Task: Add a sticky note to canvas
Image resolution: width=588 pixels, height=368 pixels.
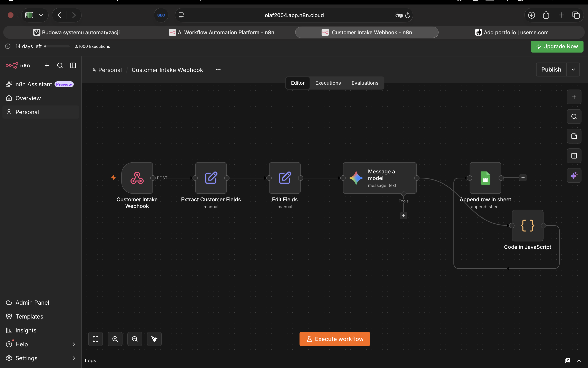Action: [x=574, y=136]
